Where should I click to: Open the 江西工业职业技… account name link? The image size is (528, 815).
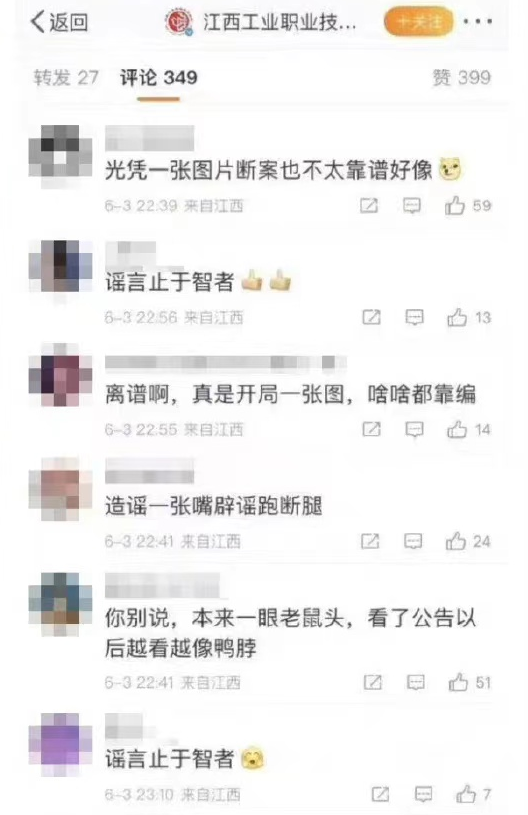pyautogui.click(x=279, y=22)
